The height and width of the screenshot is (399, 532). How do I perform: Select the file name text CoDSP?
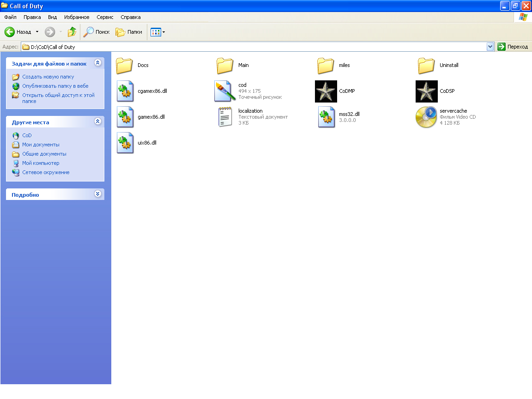click(x=447, y=91)
